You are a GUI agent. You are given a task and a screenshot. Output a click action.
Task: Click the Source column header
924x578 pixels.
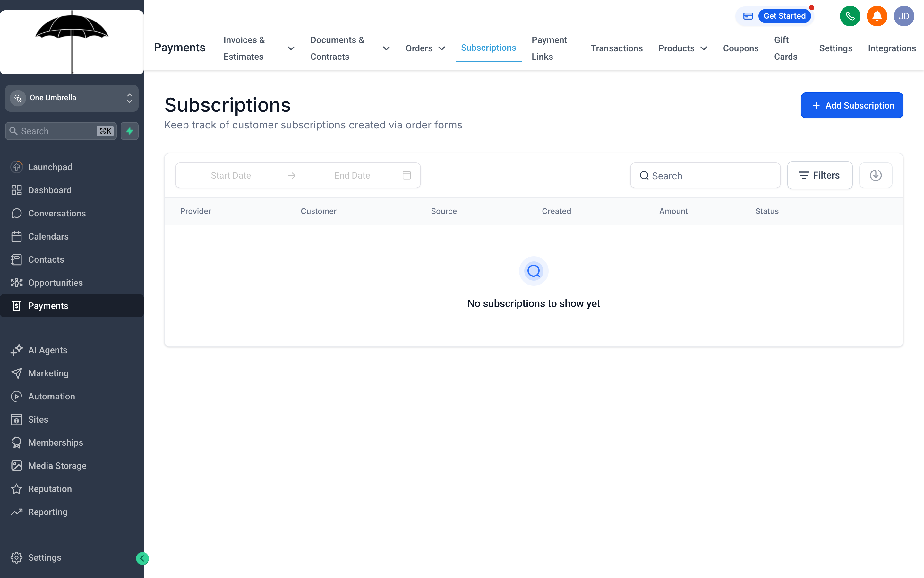444,211
